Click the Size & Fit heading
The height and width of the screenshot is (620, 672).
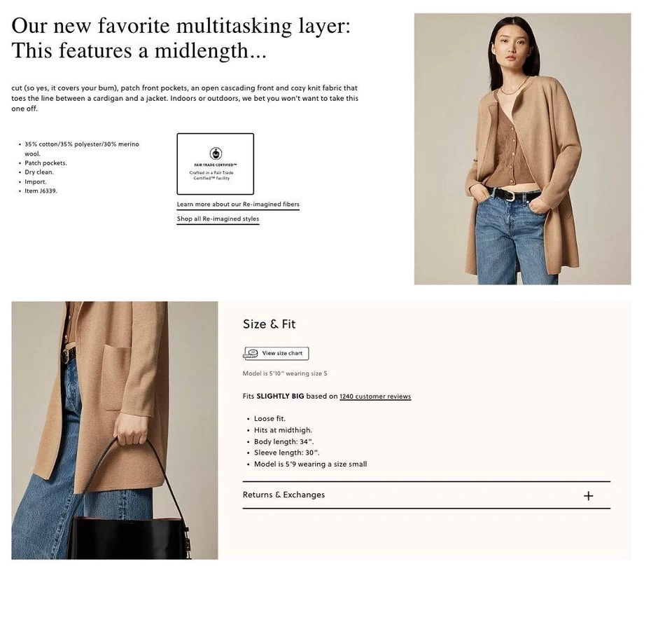coord(269,324)
